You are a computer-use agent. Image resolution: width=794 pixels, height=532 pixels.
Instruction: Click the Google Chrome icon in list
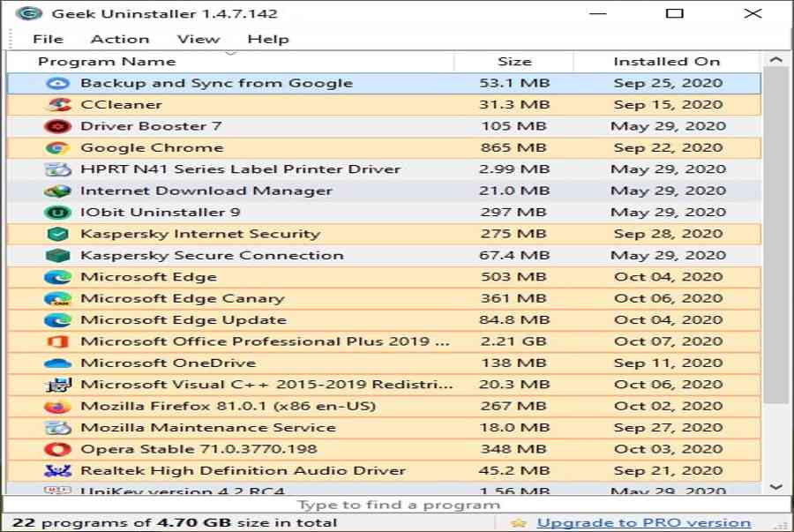tap(57, 148)
